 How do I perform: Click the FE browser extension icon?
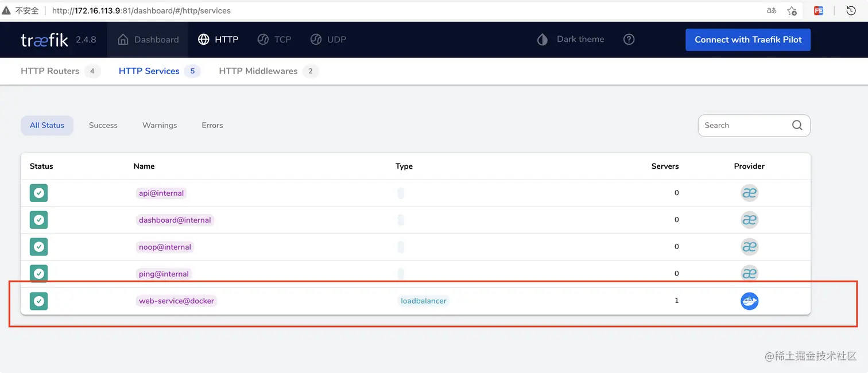coord(819,11)
